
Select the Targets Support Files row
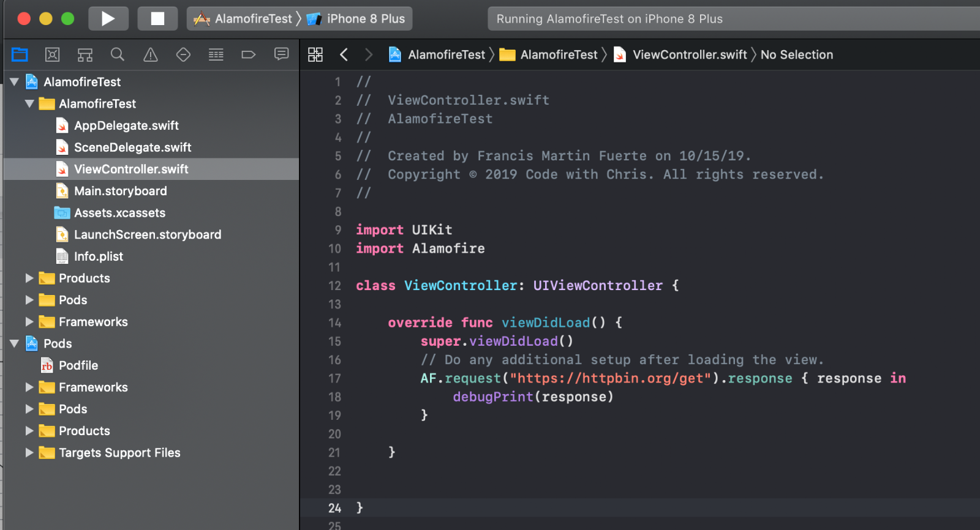[x=151, y=453]
